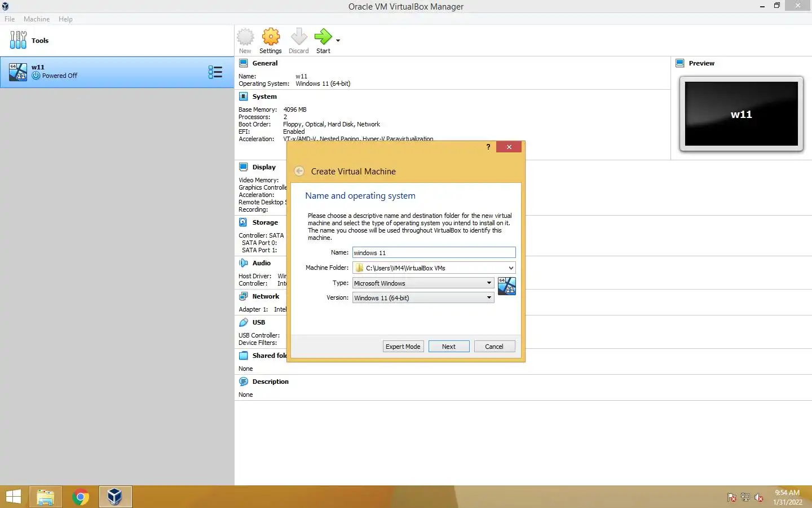
Task: Click the Tools icon in the left panel
Action: click(18, 40)
